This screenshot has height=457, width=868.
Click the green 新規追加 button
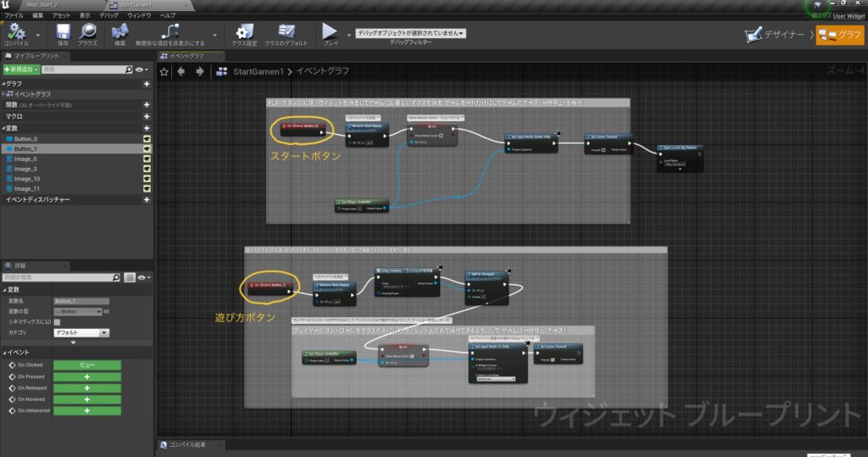pos(21,69)
